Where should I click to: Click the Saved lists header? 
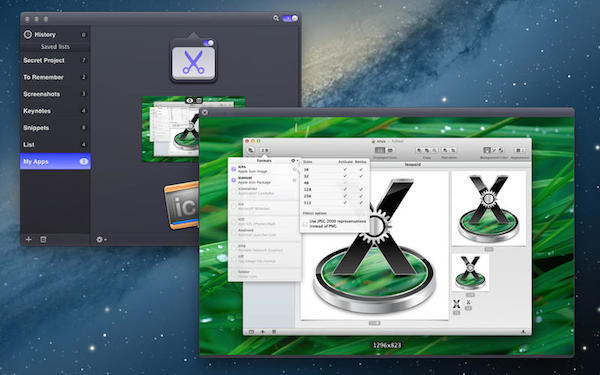pyautogui.click(x=55, y=47)
